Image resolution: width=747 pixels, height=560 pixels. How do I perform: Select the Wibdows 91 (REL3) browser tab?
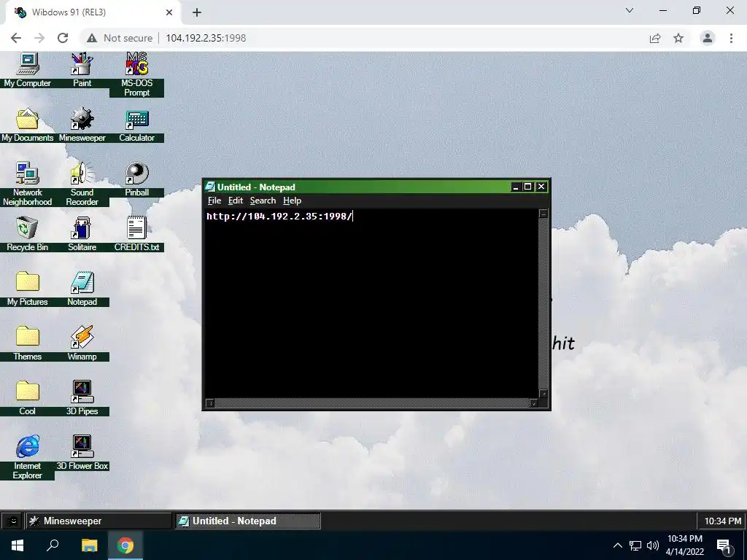coord(93,12)
